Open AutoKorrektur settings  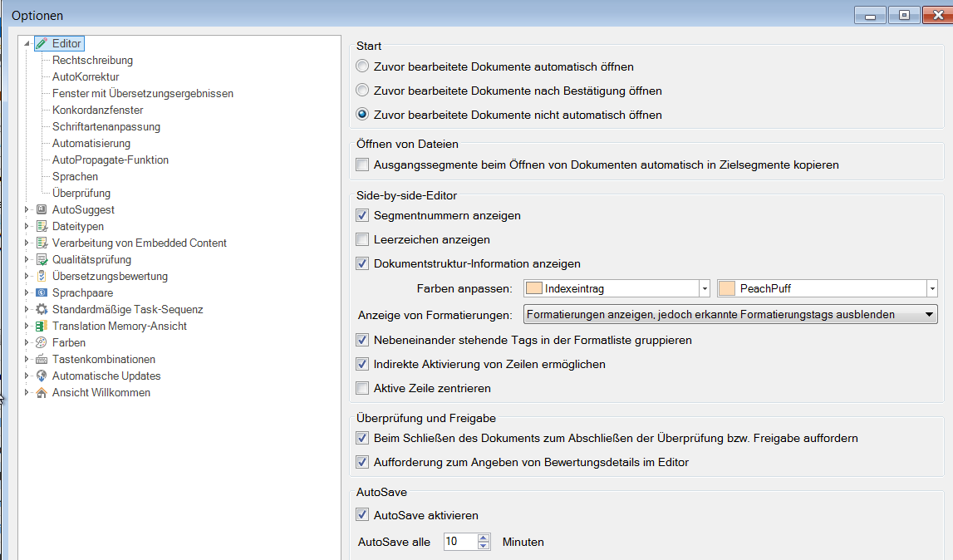(x=86, y=76)
